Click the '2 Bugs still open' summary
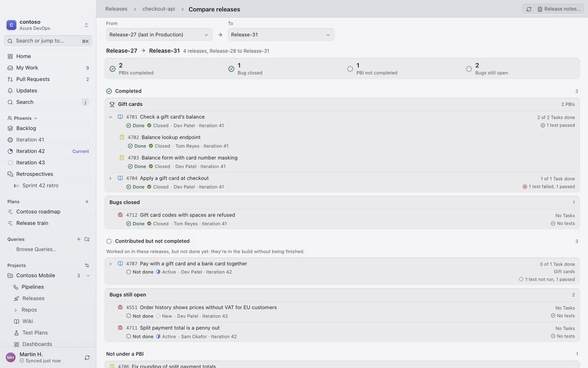The height and width of the screenshot is (368, 588). tap(487, 69)
